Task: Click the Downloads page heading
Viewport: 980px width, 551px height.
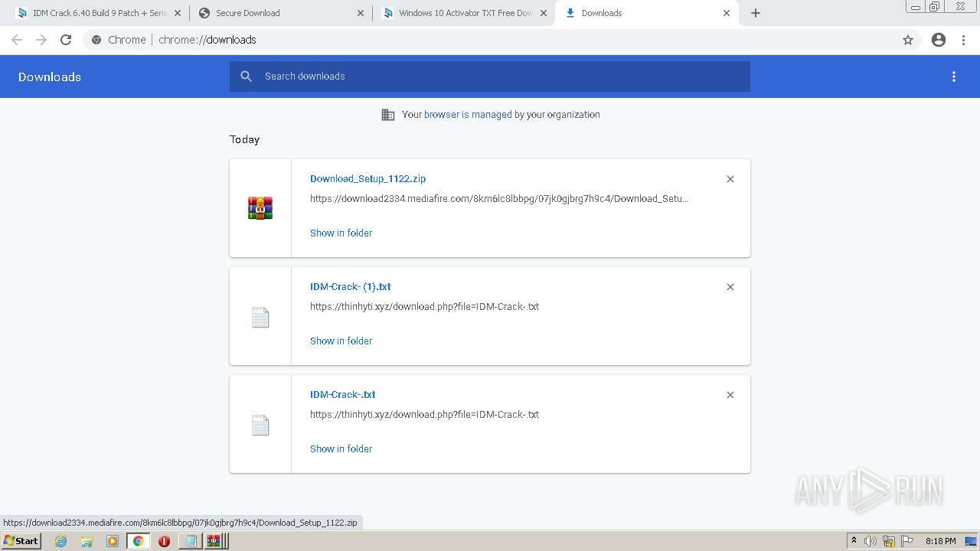Action: pyautogui.click(x=50, y=77)
